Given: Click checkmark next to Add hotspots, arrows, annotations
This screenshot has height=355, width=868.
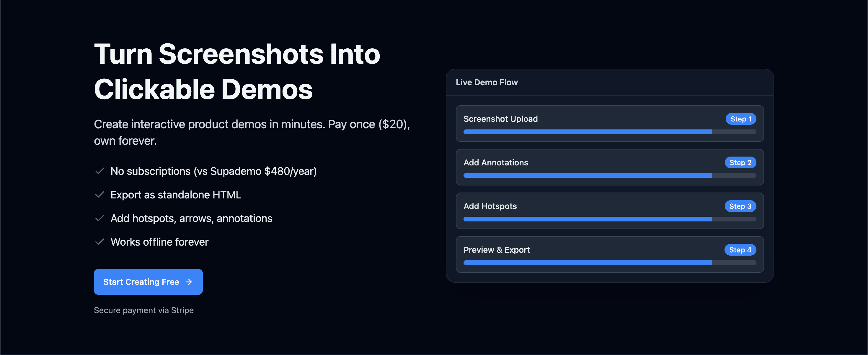Looking at the screenshot, I should click(x=99, y=218).
